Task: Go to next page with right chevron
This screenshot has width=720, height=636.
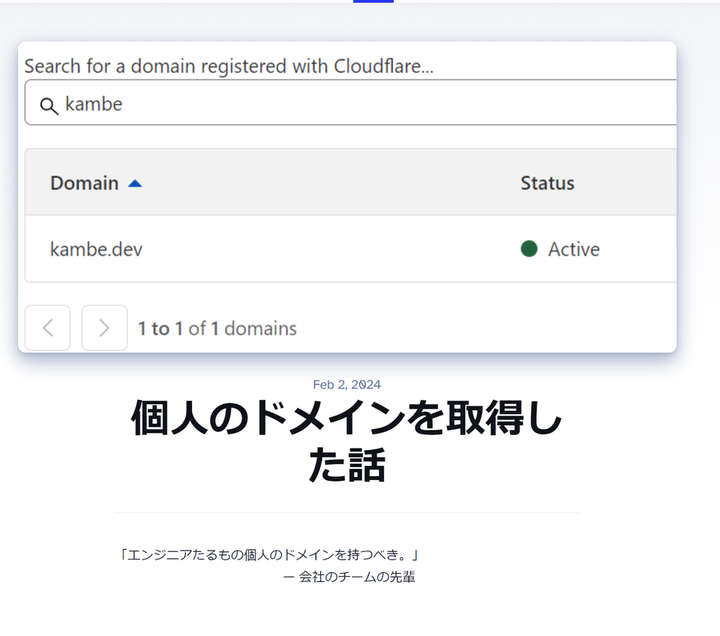Action: pyautogui.click(x=104, y=328)
